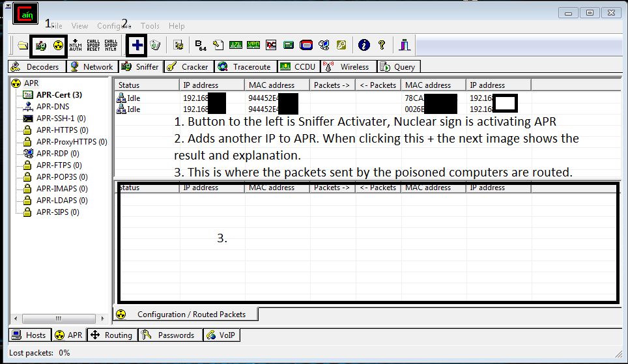This screenshot has width=628, height=364.
Task: Click the tree panel scroll-right arrow
Action: [x=102, y=319]
